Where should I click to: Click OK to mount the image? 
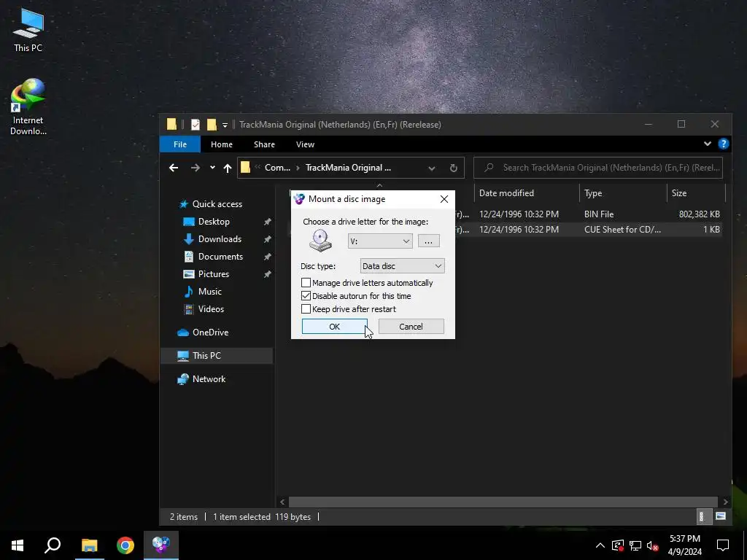[334, 326]
